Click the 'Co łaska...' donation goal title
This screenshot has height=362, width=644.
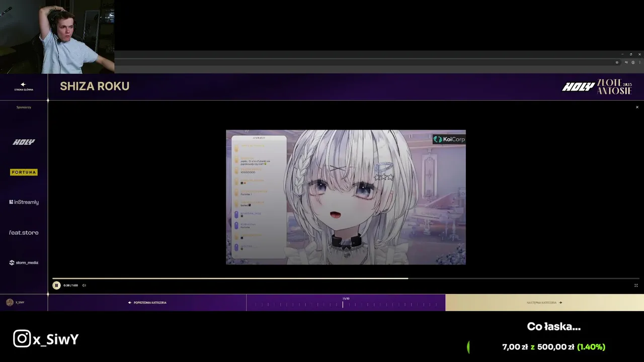pos(553,326)
